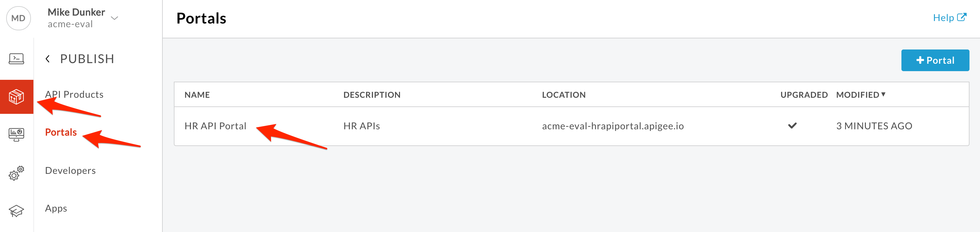
Task: Open the Admin gears icon
Action: [x=16, y=173]
